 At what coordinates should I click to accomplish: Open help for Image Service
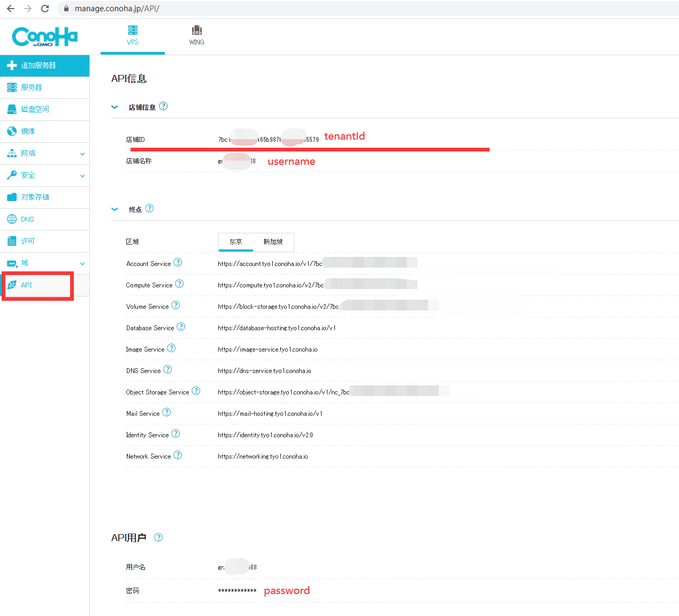click(171, 348)
